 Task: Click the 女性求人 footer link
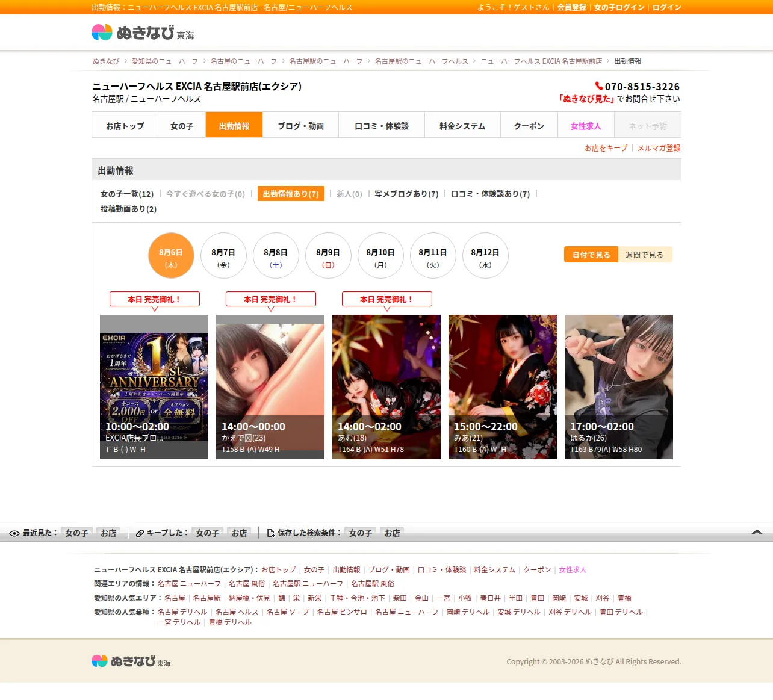point(573,570)
